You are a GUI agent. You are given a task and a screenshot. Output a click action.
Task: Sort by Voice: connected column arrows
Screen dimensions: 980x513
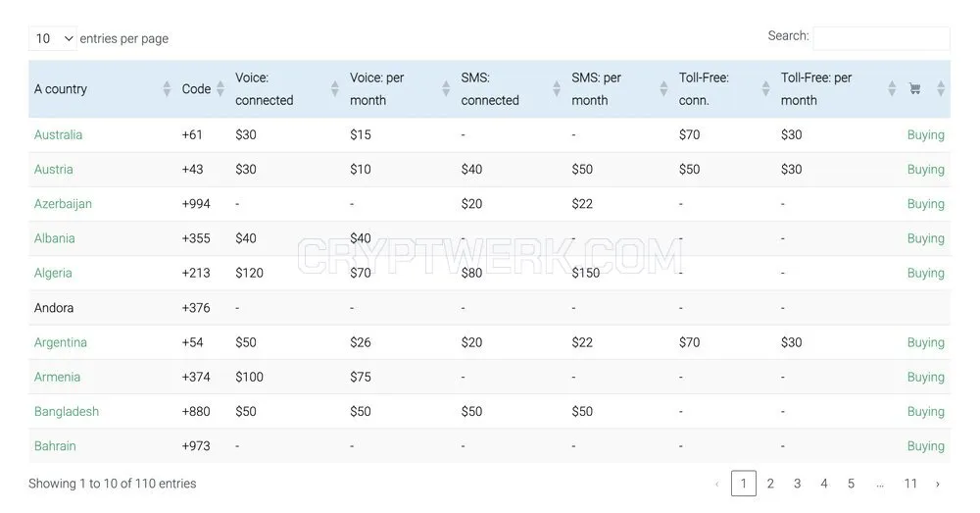click(335, 89)
